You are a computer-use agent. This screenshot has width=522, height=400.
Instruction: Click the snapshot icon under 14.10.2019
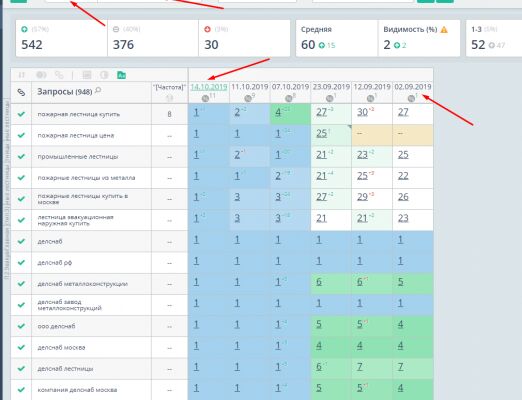coord(205,98)
